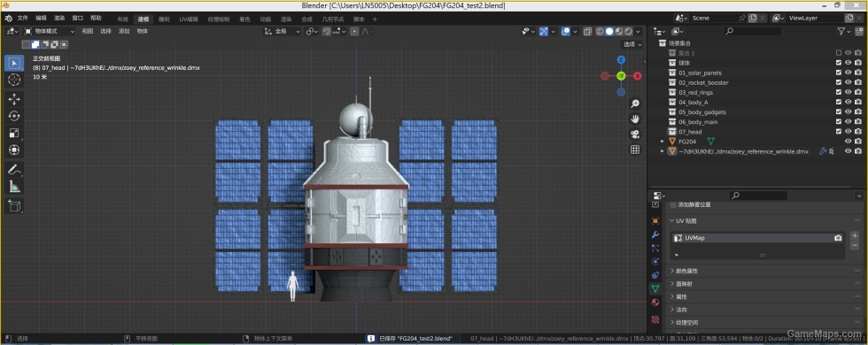Open the Material properties tab
Screen dimensions: 868x345
(x=655, y=302)
